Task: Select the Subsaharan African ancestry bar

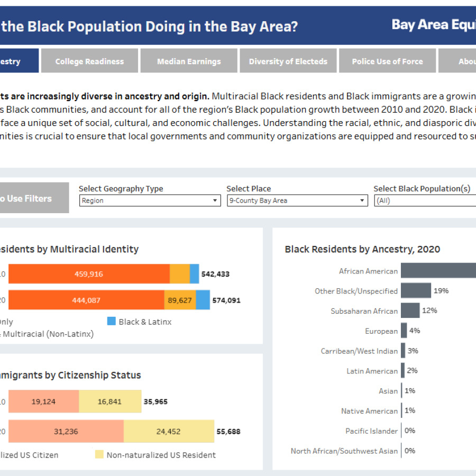Action: 410,310
